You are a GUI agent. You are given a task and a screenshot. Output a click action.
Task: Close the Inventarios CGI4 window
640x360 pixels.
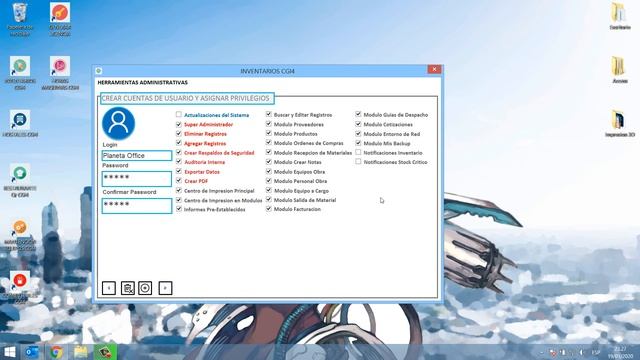[434, 69]
